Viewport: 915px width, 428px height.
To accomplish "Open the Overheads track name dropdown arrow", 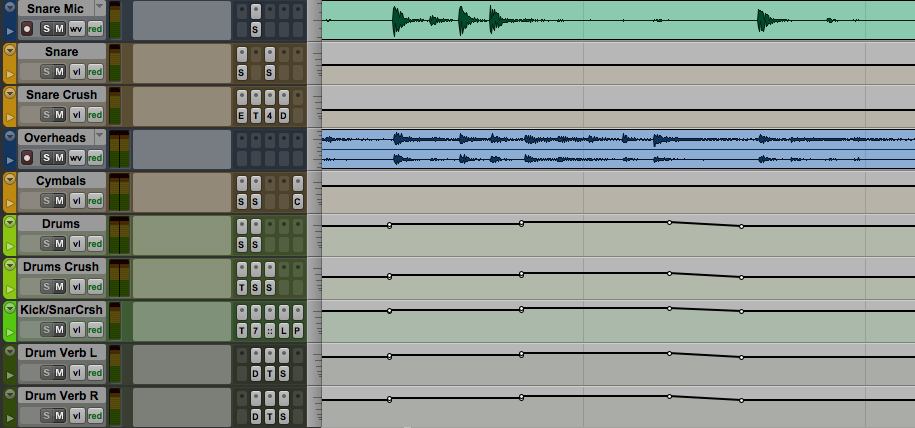I will click(x=99, y=136).
